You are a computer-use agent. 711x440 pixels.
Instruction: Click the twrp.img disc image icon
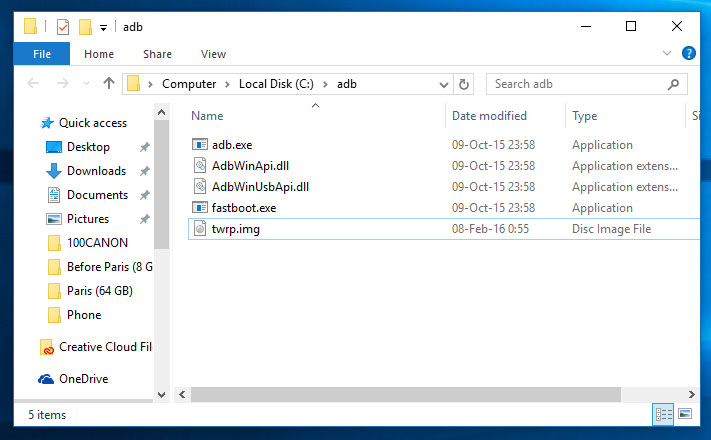click(199, 229)
